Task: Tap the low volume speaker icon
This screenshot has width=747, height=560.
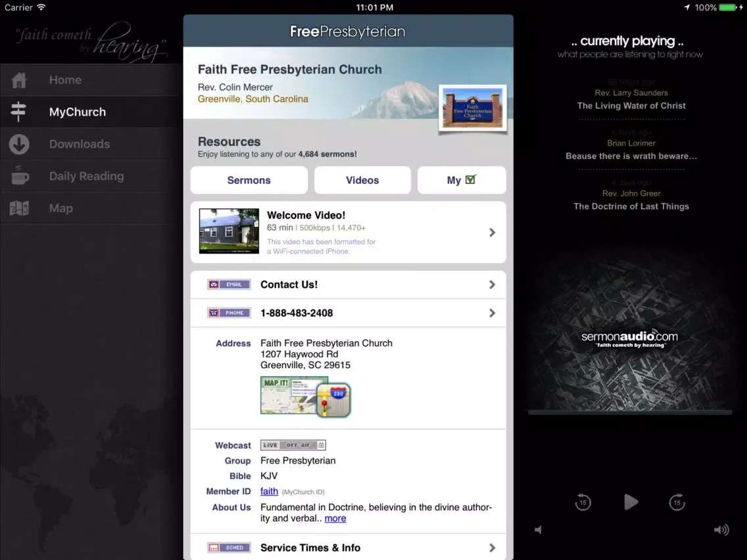Action: point(538,530)
